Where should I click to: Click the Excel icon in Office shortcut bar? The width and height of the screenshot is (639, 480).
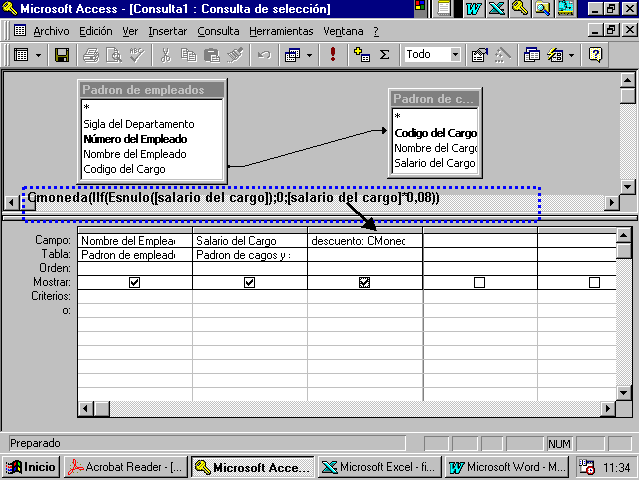(496, 8)
